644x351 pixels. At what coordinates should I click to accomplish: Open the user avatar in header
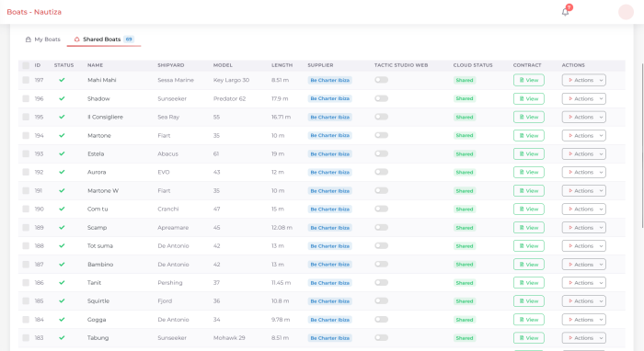click(x=626, y=12)
